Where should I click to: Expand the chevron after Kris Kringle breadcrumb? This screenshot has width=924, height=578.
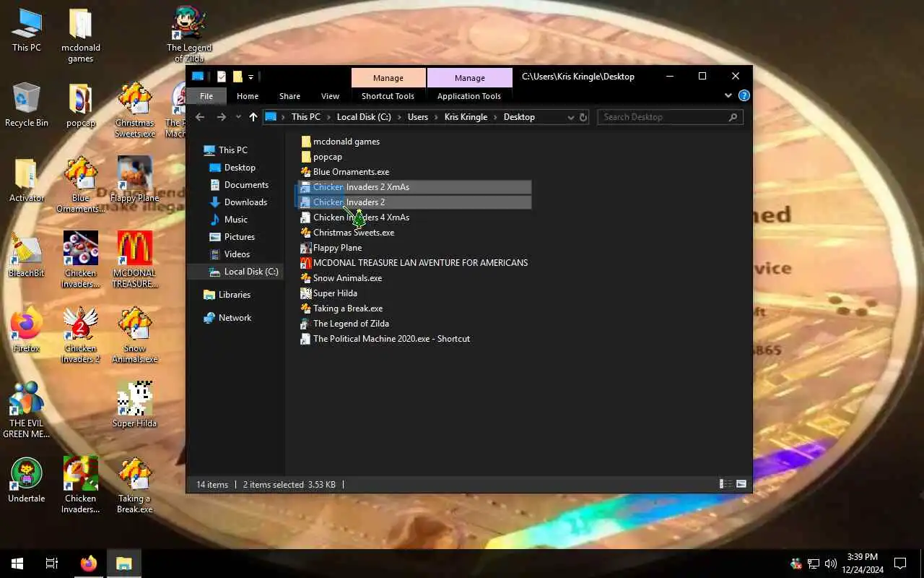(496, 117)
